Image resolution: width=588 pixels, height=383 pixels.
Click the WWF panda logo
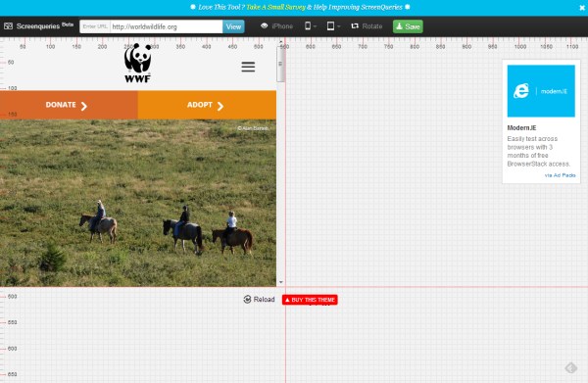137,63
